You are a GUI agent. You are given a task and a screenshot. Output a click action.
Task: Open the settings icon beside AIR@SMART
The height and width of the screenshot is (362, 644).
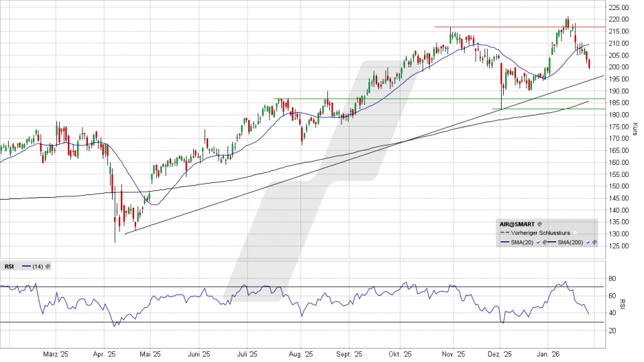pyautogui.click(x=539, y=224)
